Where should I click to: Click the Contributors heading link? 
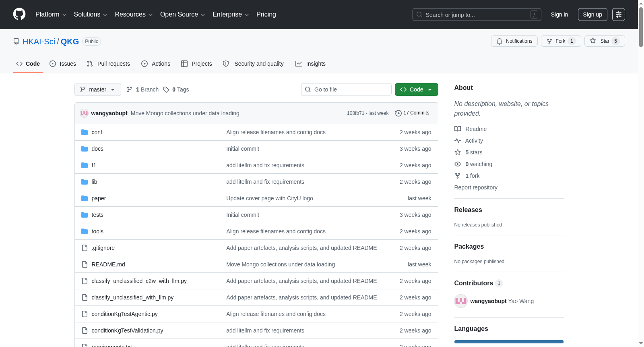tap(478, 283)
